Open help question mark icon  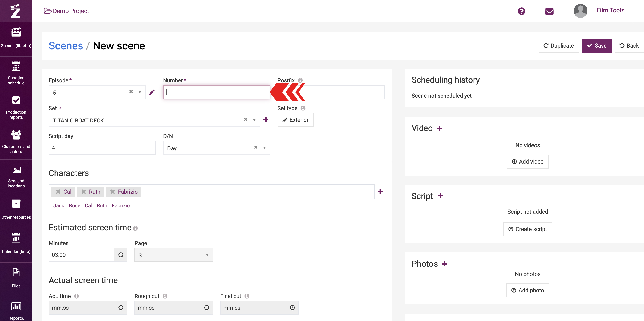pyautogui.click(x=521, y=11)
